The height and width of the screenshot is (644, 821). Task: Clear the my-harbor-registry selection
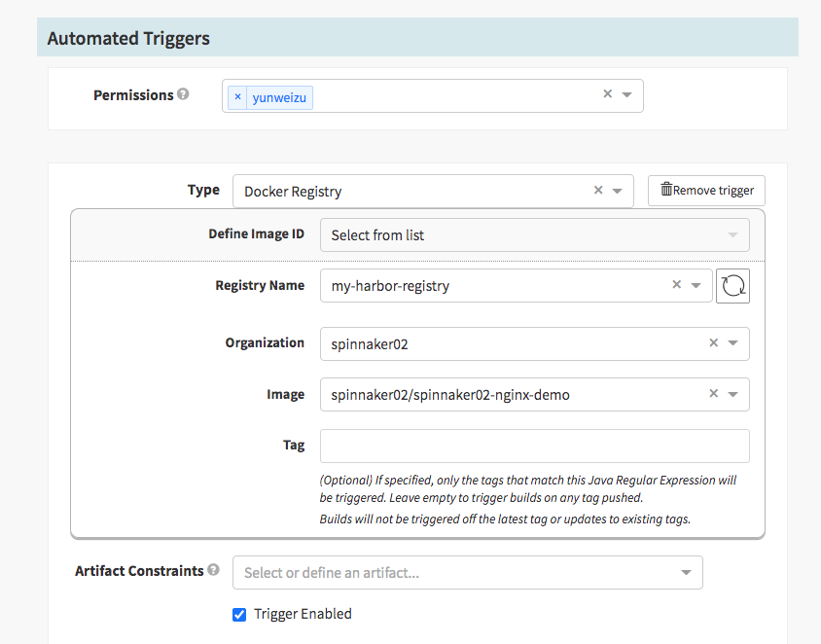click(x=676, y=284)
